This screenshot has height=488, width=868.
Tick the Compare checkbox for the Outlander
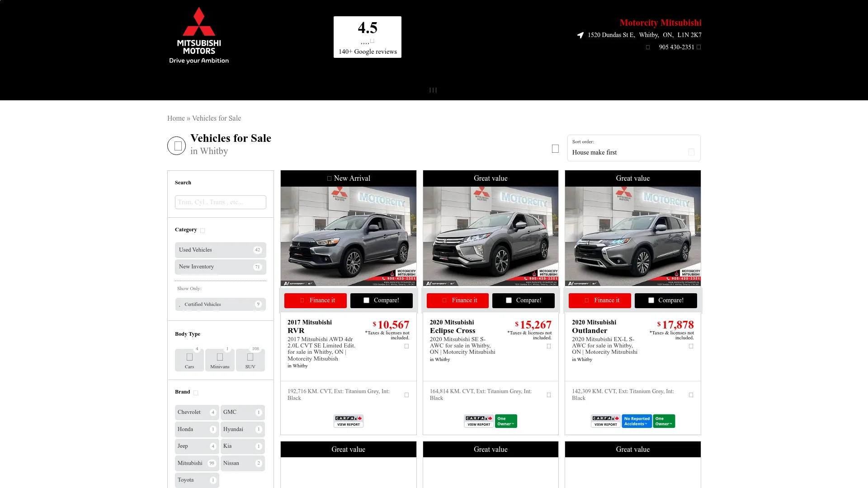[x=651, y=300]
